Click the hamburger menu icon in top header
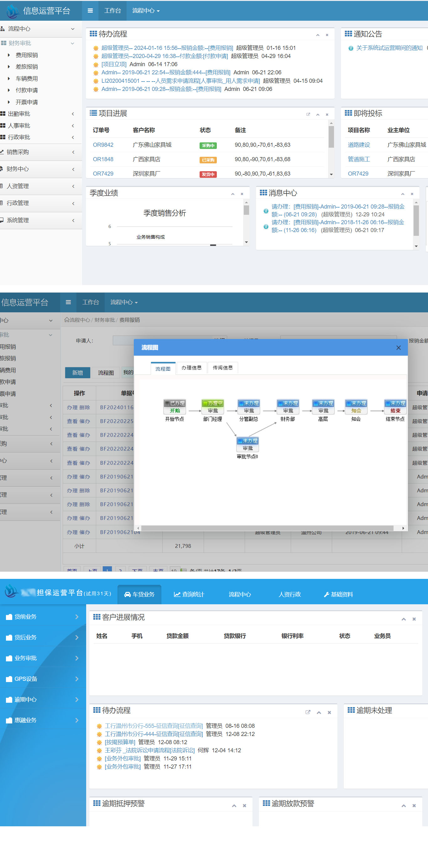The image size is (428, 868). [90, 10]
